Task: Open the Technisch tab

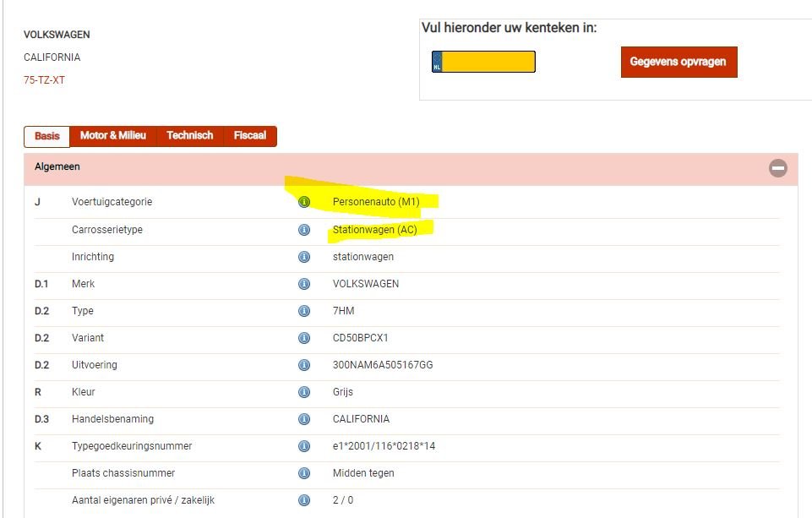Action: (x=190, y=136)
